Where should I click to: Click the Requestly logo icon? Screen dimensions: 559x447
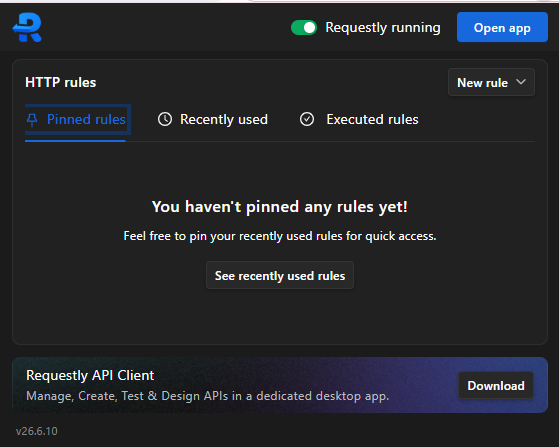(27, 27)
